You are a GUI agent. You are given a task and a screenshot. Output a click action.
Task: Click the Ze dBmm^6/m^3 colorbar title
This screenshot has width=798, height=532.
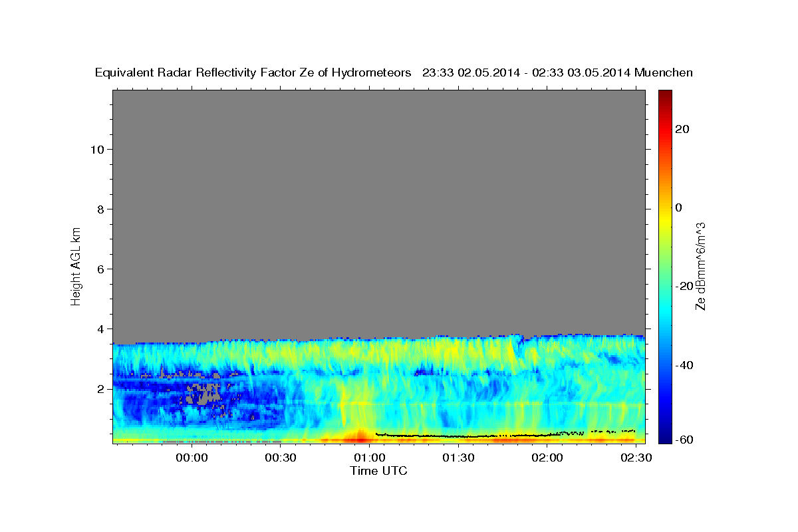point(701,266)
